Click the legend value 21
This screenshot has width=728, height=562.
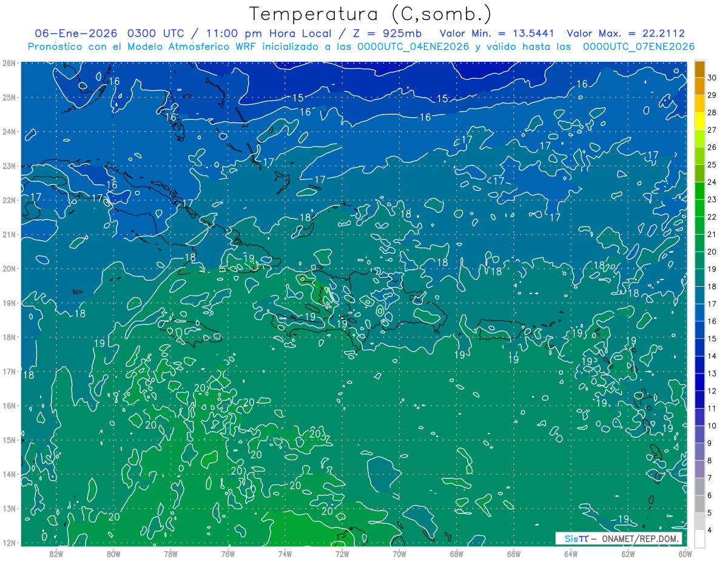tap(712, 234)
